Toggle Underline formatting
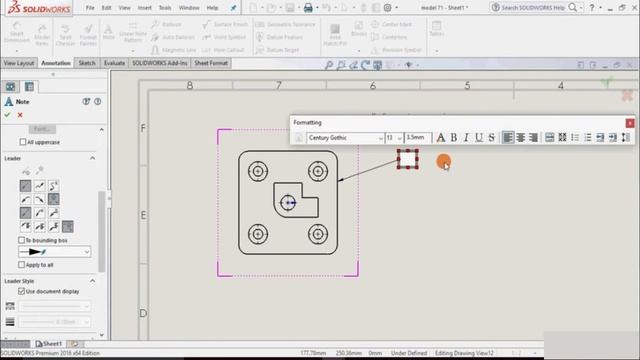The width and height of the screenshot is (640, 360). pos(479,138)
